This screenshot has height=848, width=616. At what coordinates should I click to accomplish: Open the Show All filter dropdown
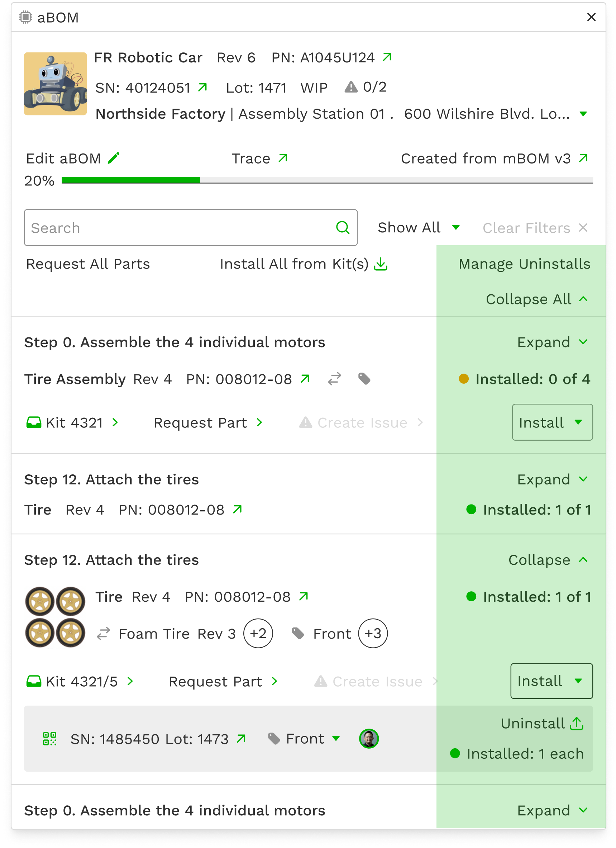click(419, 227)
